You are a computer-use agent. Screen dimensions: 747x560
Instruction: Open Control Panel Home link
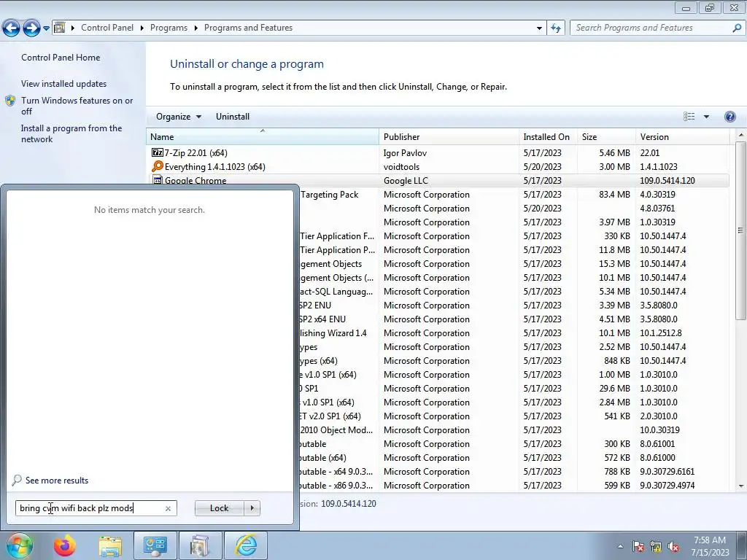point(61,57)
